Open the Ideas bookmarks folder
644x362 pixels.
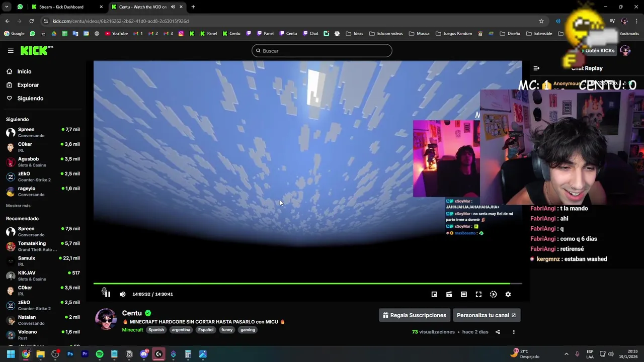pyautogui.click(x=354, y=34)
